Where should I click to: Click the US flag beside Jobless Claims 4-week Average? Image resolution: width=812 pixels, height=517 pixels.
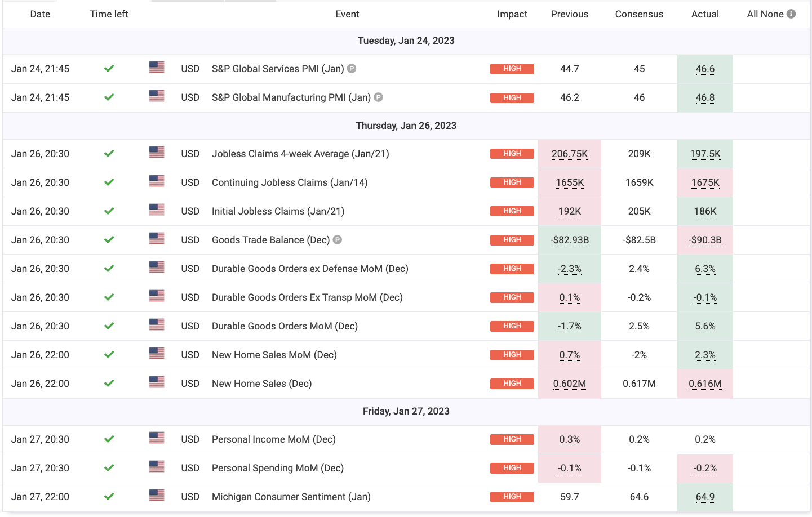156,152
